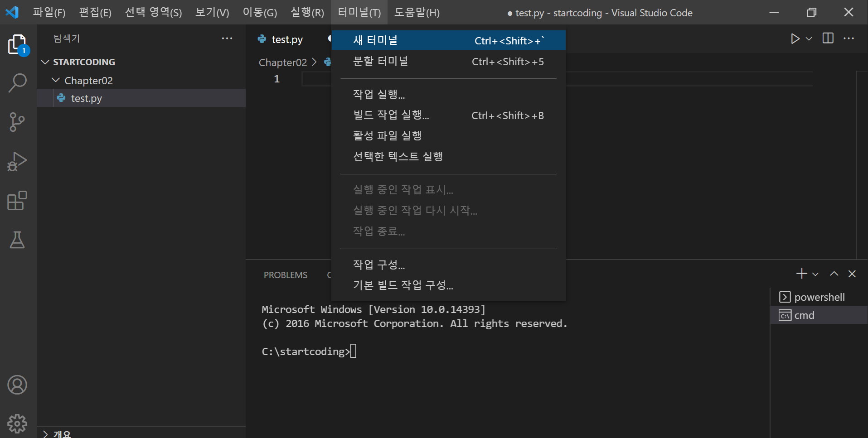The width and height of the screenshot is (868, 438).
Task: Open the Testing flask icon
Action: click(x=18, y=240)
